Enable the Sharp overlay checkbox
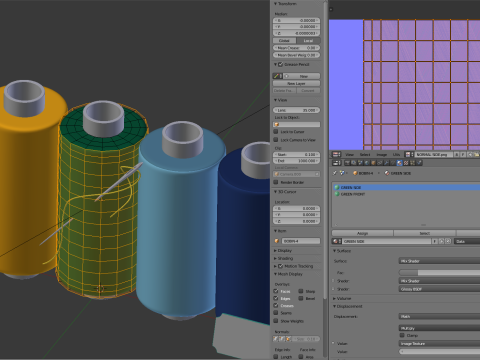480x360 pixels. tap(301, 291)
